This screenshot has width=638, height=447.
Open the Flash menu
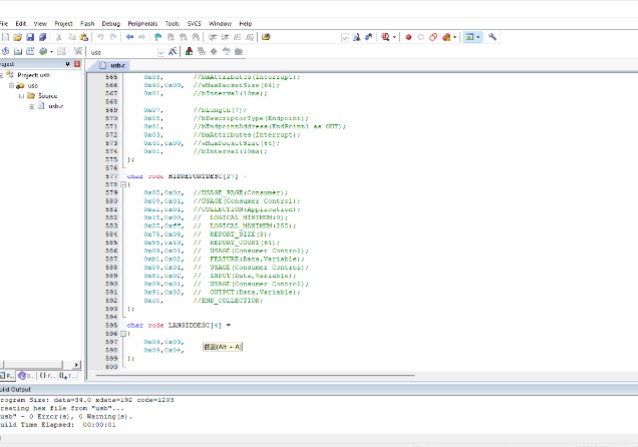point(87,24)
